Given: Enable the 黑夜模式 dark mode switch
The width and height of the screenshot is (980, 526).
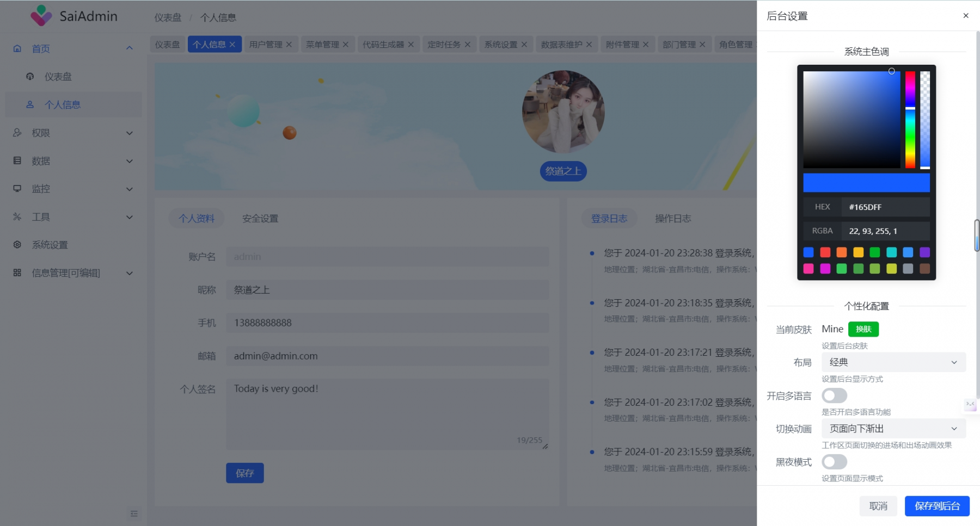Looking at the screenshot, I should (834, 462).
